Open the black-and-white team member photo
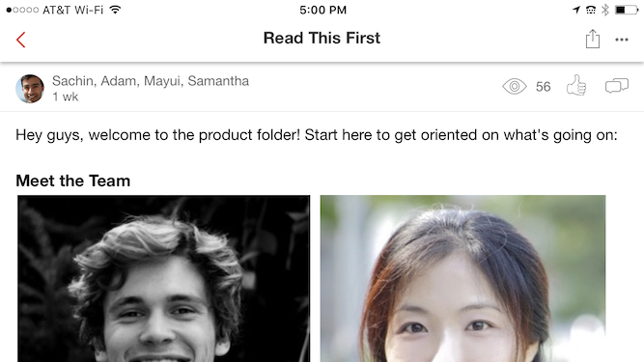 [163, 279]
